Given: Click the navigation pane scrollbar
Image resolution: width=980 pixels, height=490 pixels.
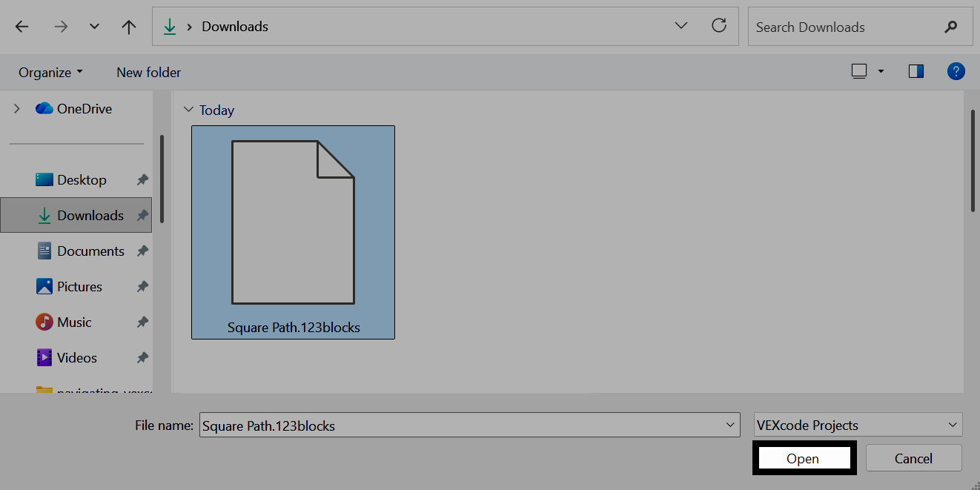Looking at the screenshot, I should click(x=161, y=178).
